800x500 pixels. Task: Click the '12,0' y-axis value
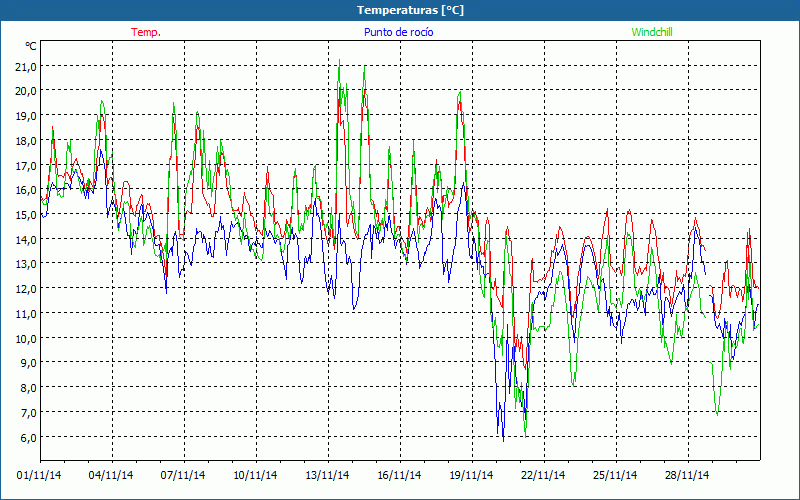click(x=27, y=289)
